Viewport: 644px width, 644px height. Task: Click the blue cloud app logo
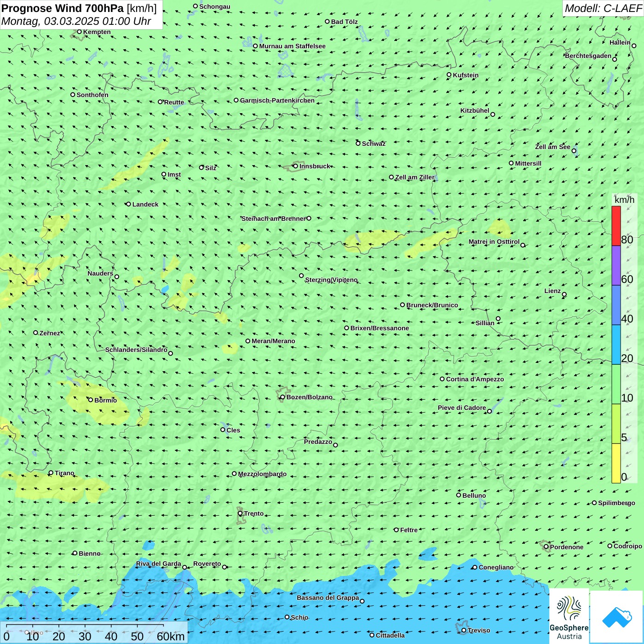pyautogui.click(x=616, y=617)
